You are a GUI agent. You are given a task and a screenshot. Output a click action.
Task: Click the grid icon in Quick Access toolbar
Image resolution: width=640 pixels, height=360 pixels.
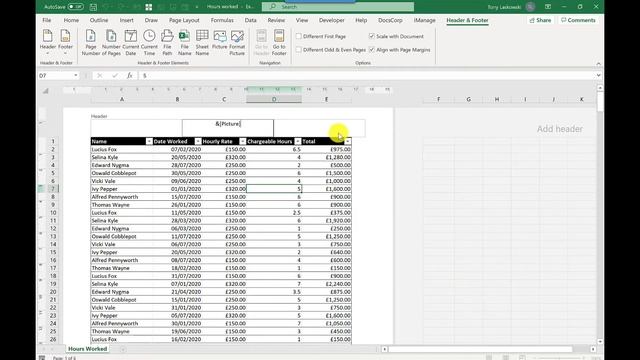pyautogui.click(x=149, y=7)
